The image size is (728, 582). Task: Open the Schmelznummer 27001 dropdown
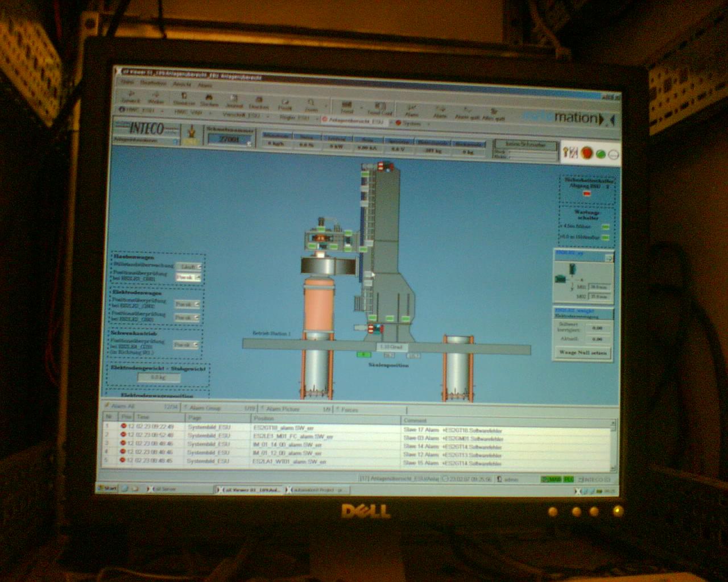point(249,143)
